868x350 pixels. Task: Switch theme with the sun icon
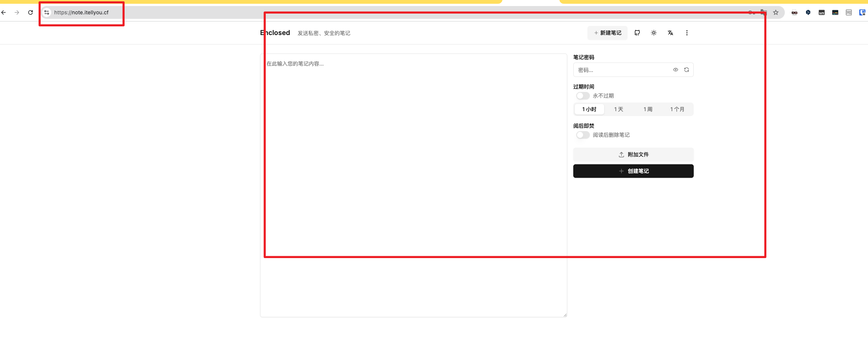click(654, 33)
